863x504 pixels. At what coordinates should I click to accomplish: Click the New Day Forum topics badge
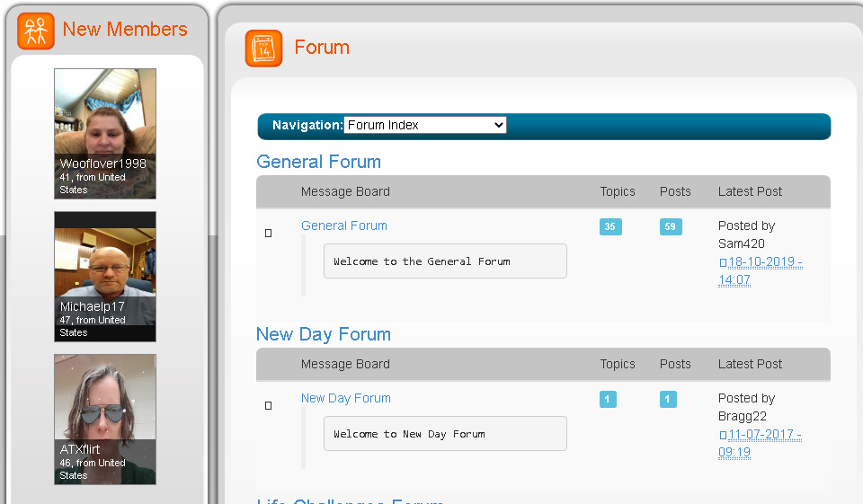click(609, 399)
